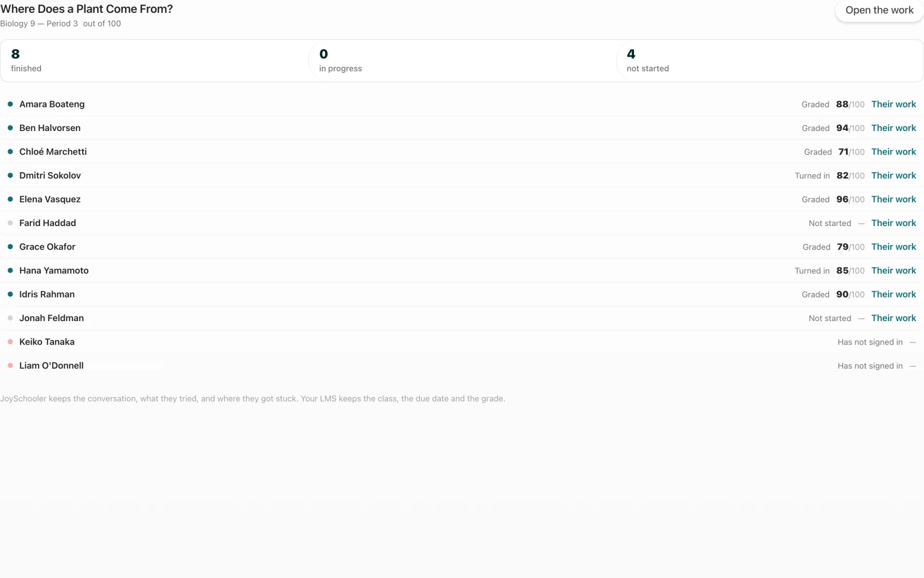Screen dimensions: 924x578
Task: Select the student name Grace Okafor
Action: [x=47, y=247]
